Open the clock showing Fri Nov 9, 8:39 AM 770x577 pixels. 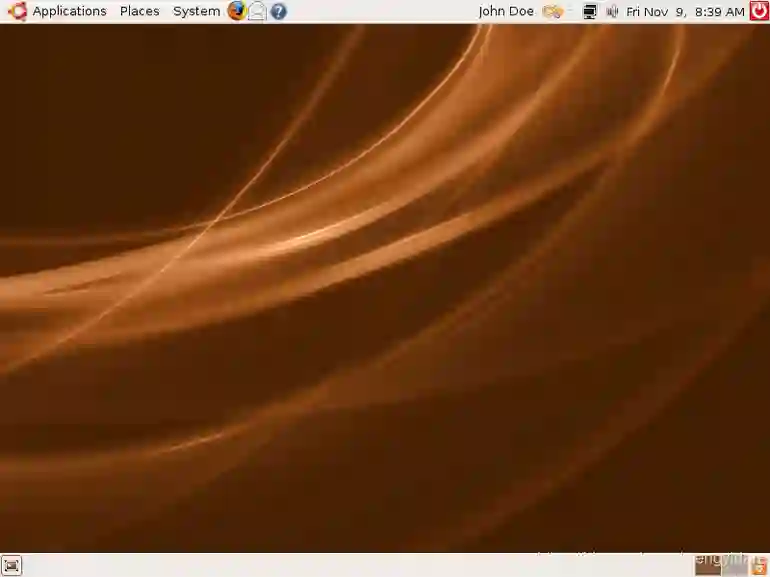click(x=686, y=11)
